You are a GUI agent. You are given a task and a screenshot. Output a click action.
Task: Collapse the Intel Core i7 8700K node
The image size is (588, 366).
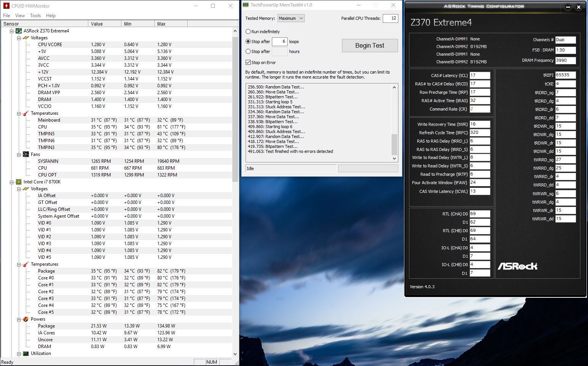(x=12, y=182)
